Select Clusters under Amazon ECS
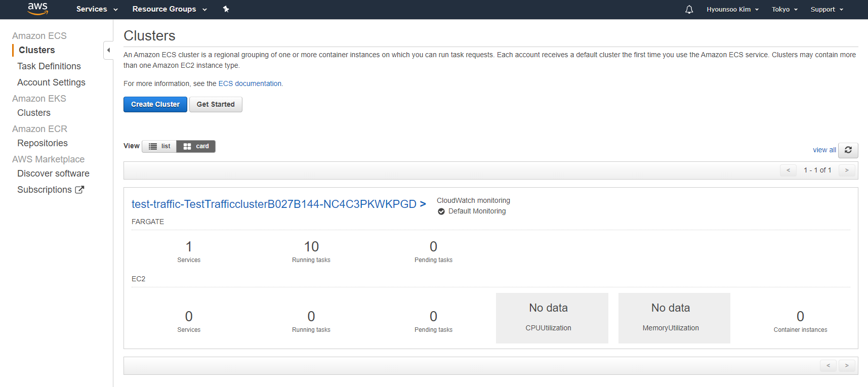The height and width of the screenshot is (387, 868). pos(37,50)
